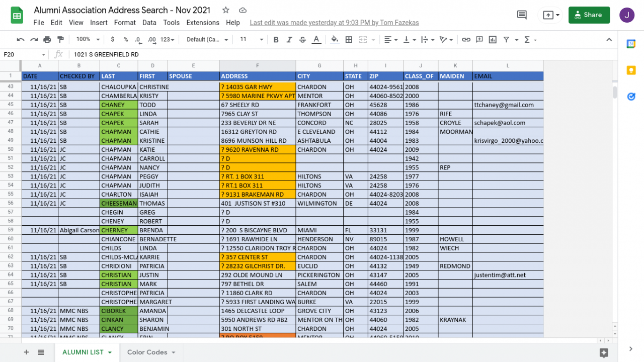Open the Data menu

(x=149, y=23)
